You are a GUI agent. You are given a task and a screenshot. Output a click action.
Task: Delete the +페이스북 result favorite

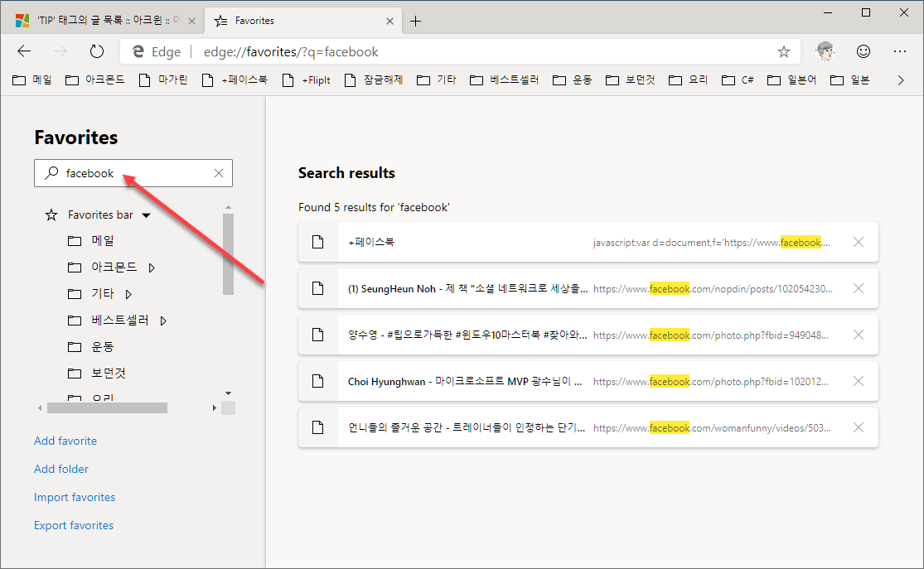tap(859, 242)
